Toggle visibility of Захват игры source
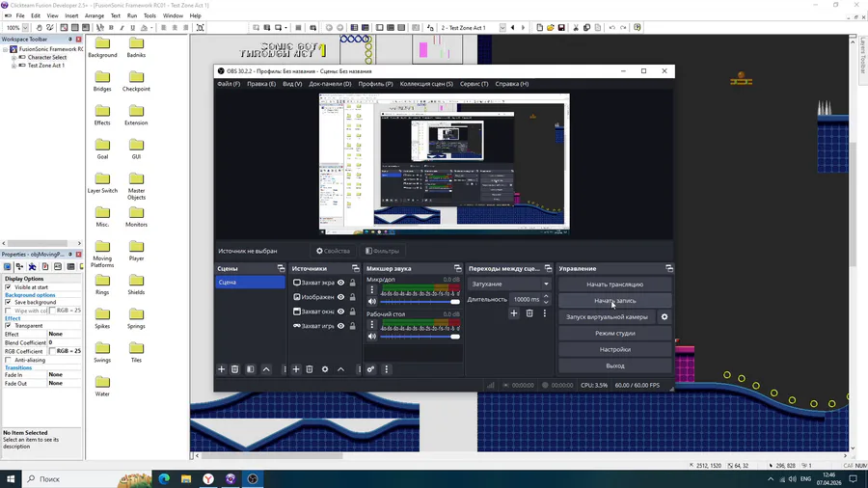The image size is (868, 488). pyautogui.click(x=341, y=326)
